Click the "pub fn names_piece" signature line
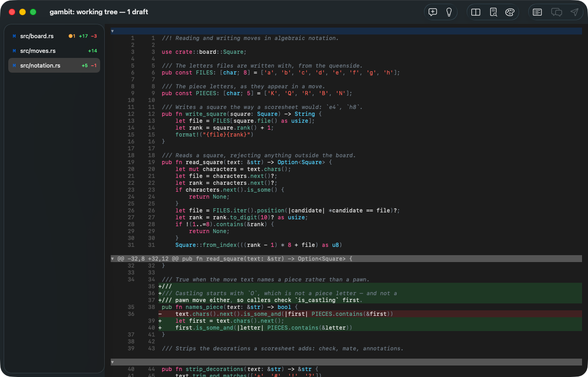The image size is (588, 377). tap(230, 307)
